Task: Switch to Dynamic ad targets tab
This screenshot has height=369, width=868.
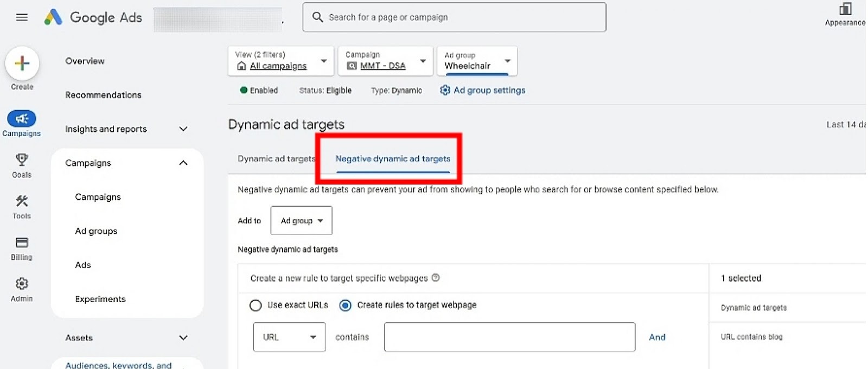Action: pyautogui.click(x=276, y=159)
